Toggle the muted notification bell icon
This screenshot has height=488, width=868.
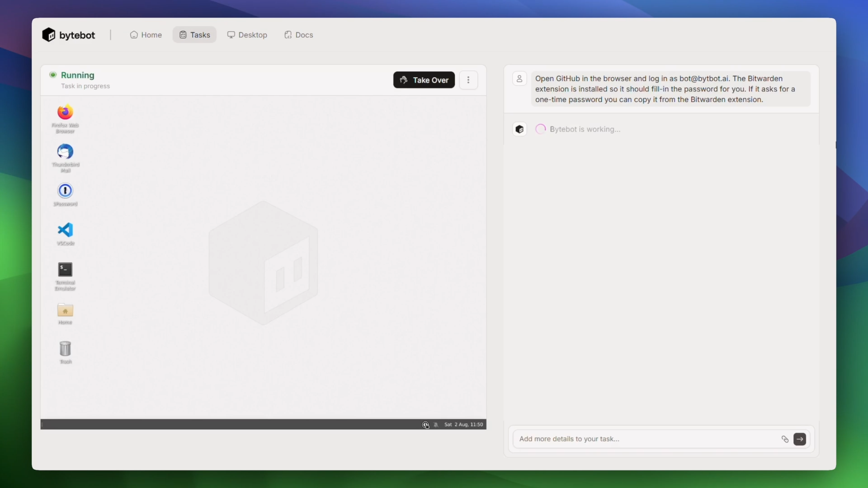click(436, 425)
